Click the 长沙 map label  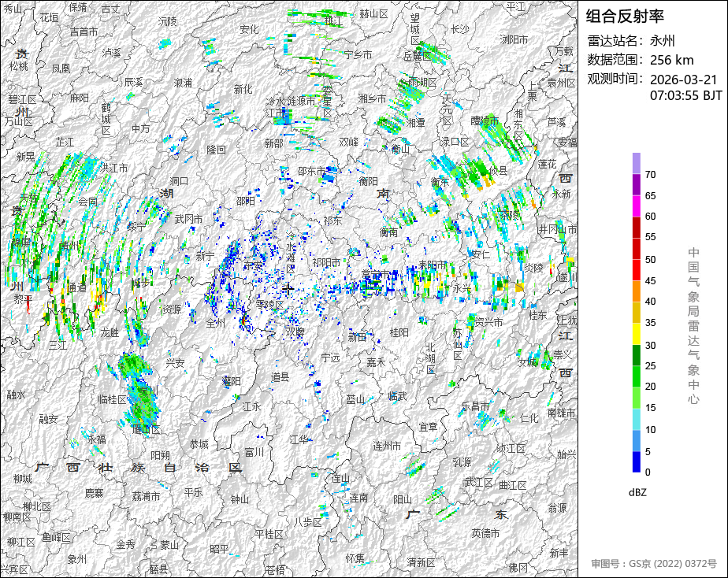[460, 29]
